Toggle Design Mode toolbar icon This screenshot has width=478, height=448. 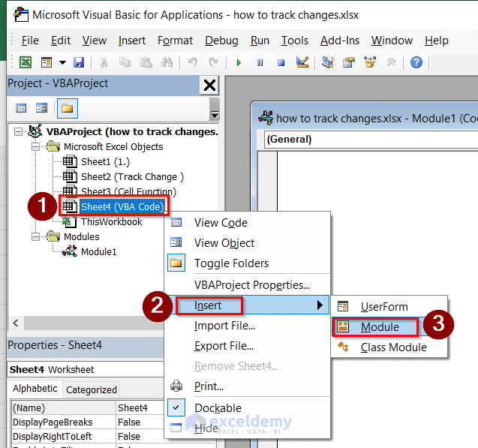(x=302, y=62)
